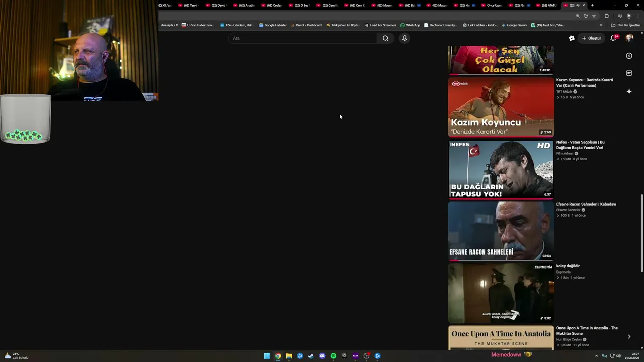Click the Nefes - Vatan Sağolsun video title
Viewport: 644px width, 362px height.
point(581,145)
